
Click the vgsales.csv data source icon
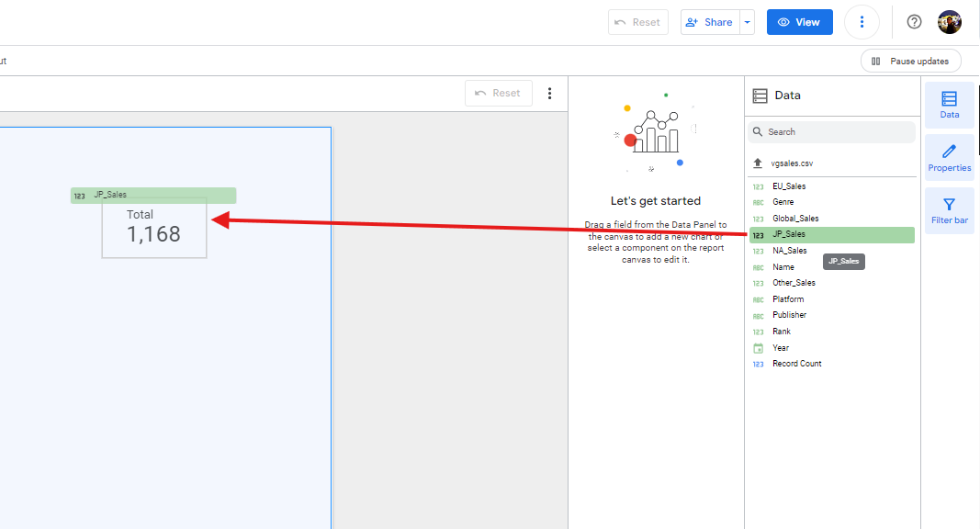(758, 163)
